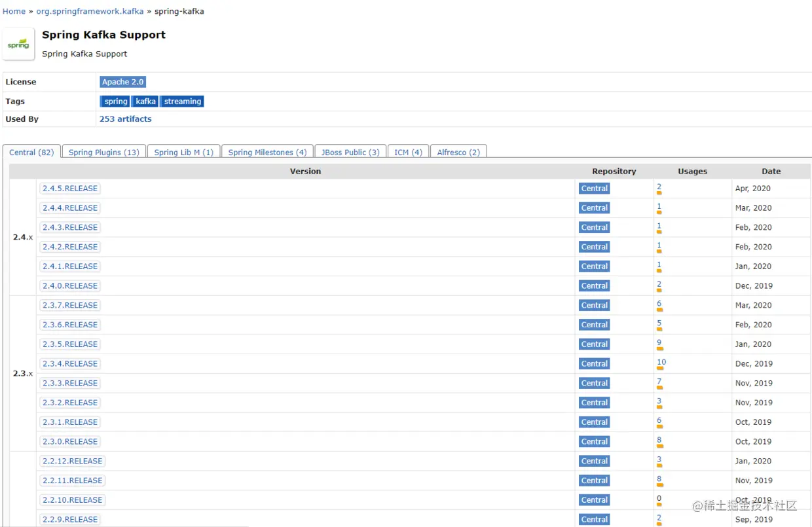Screen dimensions: 812x527
Task: Switch to Spring Lib M (1) tab
Action: [x=183, y=152]
